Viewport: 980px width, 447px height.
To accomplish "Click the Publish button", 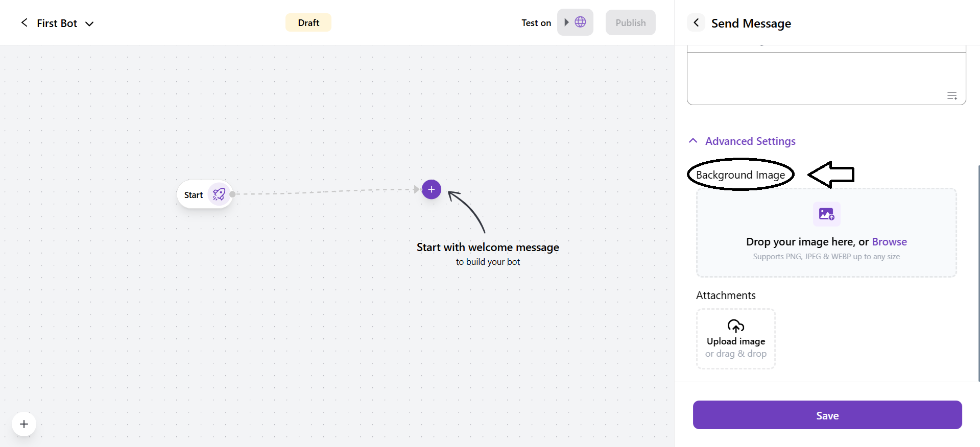I will coord(630,23).
